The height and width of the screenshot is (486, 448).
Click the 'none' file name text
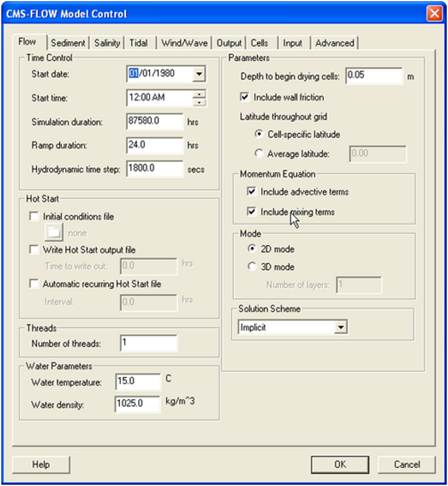tap(77, 232)
